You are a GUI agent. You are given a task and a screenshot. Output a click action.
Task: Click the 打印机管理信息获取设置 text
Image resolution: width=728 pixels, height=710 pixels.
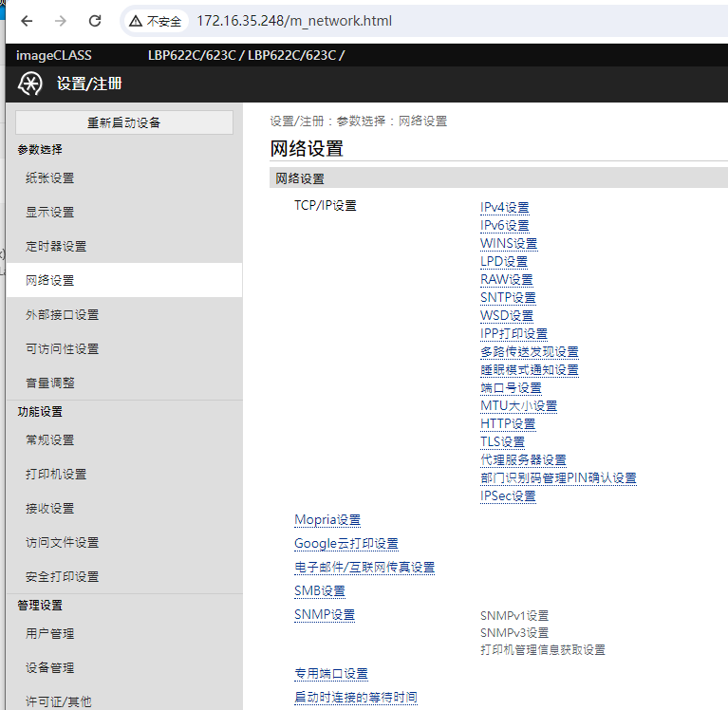pos(543,650)
